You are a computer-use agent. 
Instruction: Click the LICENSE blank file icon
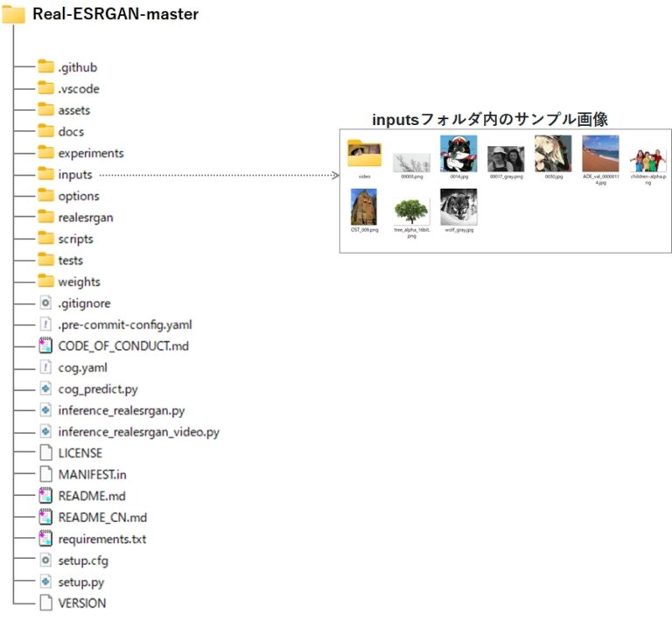point(46,453)
